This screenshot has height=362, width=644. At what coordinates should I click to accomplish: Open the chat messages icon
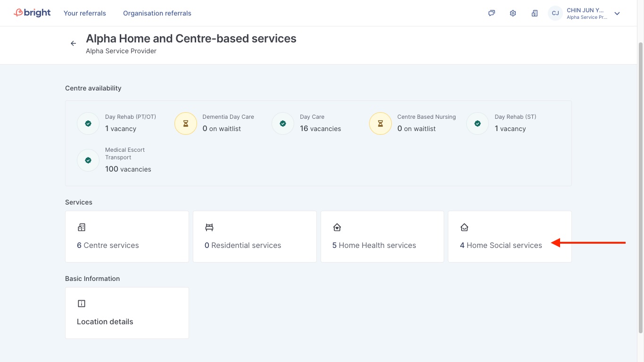point(491,13)
